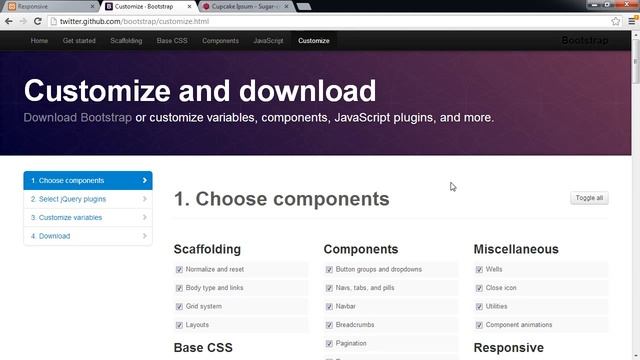Open a new tab button
The height and width of the screenshot is (360, 640).
pos(304,7)
